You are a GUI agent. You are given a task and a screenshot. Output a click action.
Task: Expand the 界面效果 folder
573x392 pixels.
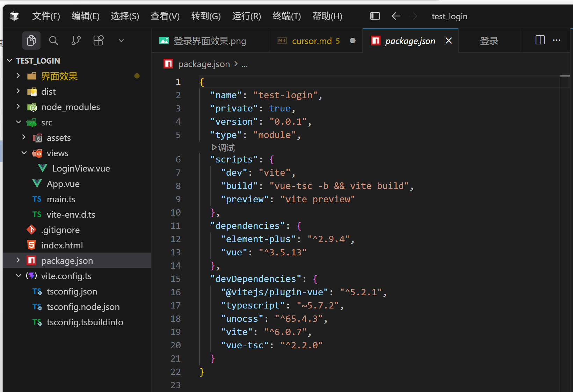(x=18, y=76)
